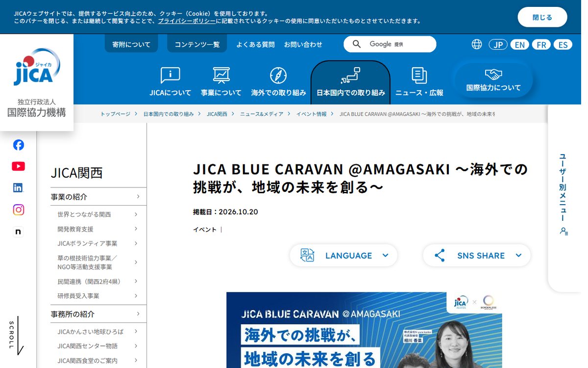This screenshot has height=368, width=588.
Task: Click the 海外での取り組み compass icon
Action: tap(278, 75)
